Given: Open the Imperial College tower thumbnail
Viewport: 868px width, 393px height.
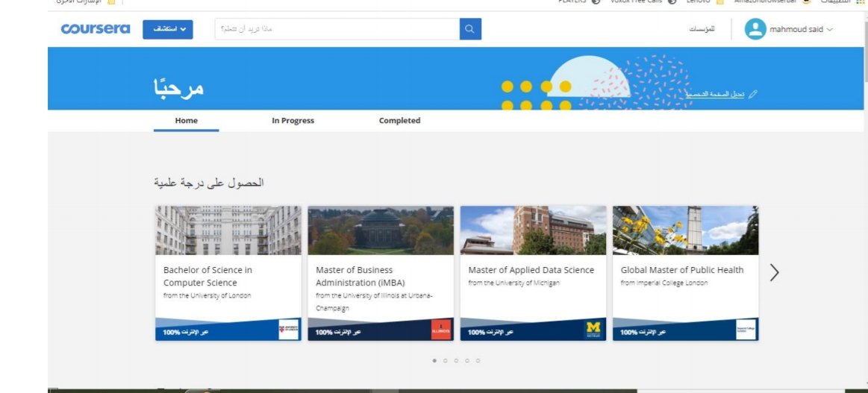Looking at the screenshot, I should (685, 230).
